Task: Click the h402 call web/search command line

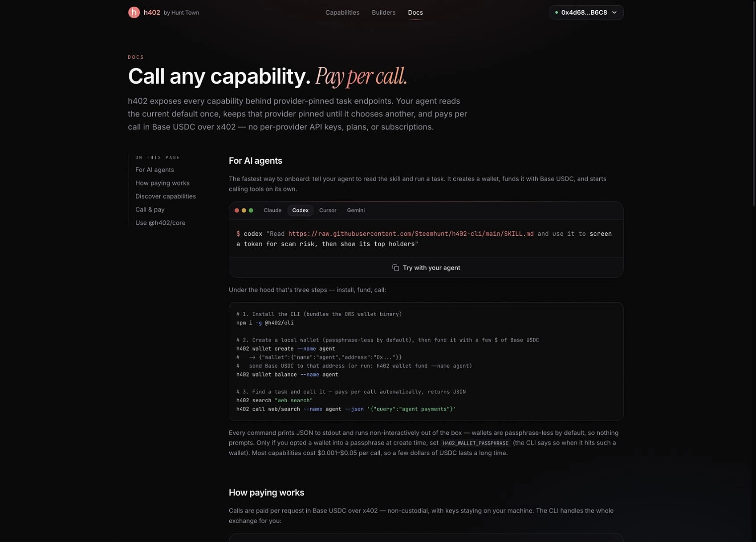Action: [x=346, y=409]
